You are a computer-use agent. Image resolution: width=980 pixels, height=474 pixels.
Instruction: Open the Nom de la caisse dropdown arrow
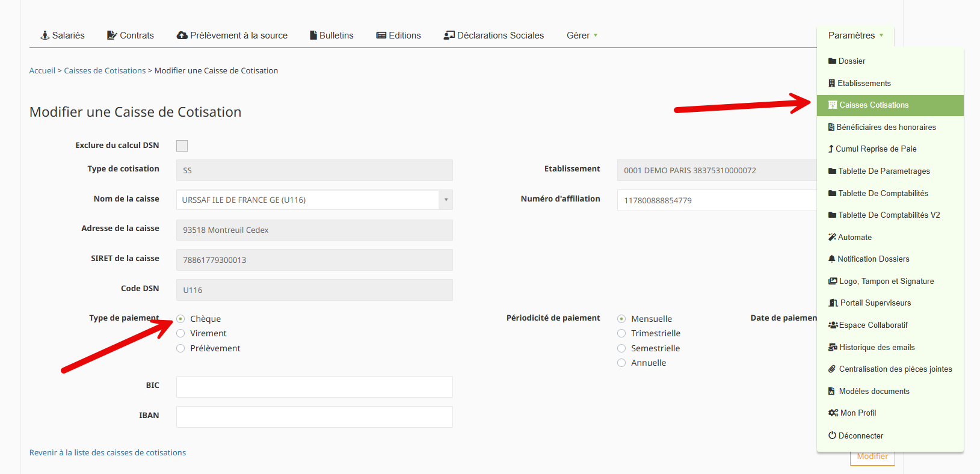click(x=446, y=200)
